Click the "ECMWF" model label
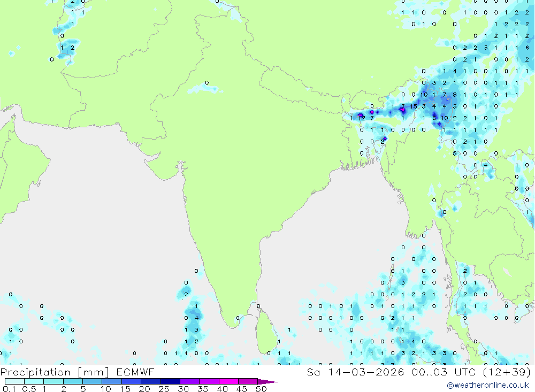 [x=135, y=372]
